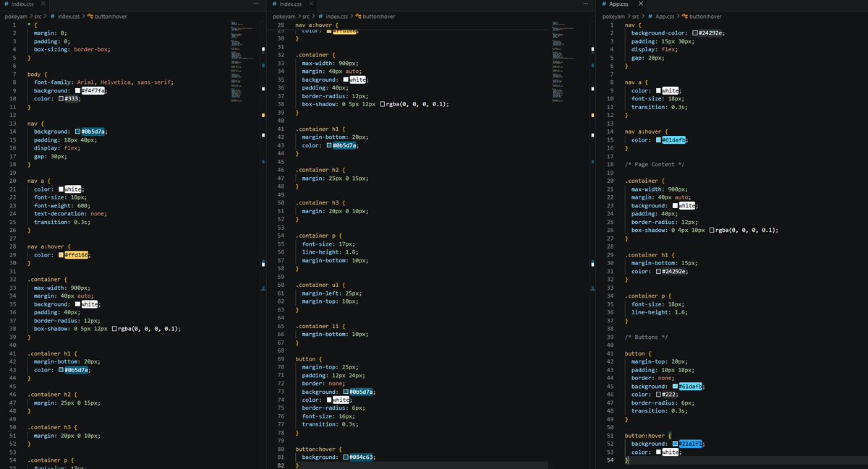Image resolution: width=868 pixels, height=469 pixels.
Task: Click rgba swatch on App.css line 26
Action: pyautogui.click(x=712, y=231)
